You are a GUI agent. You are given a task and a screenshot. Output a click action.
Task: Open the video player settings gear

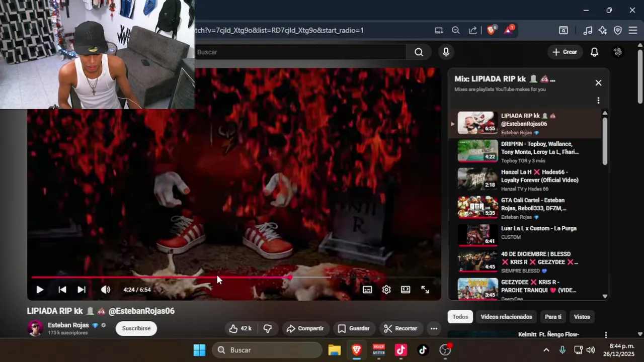386,290
